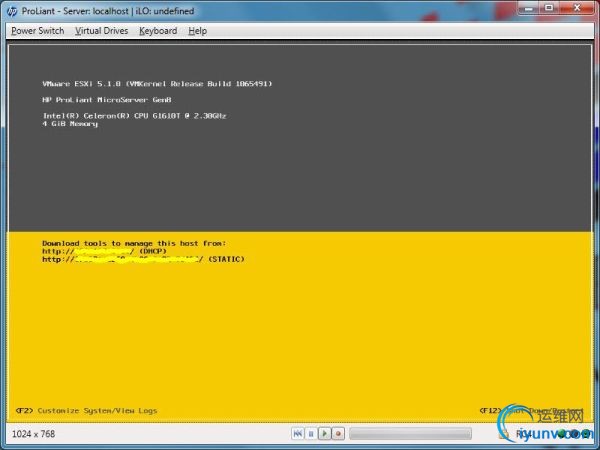Click the STATIC management URL line
Screen dimensions: 600x450
pyautogui.click(x=143, y=259)
